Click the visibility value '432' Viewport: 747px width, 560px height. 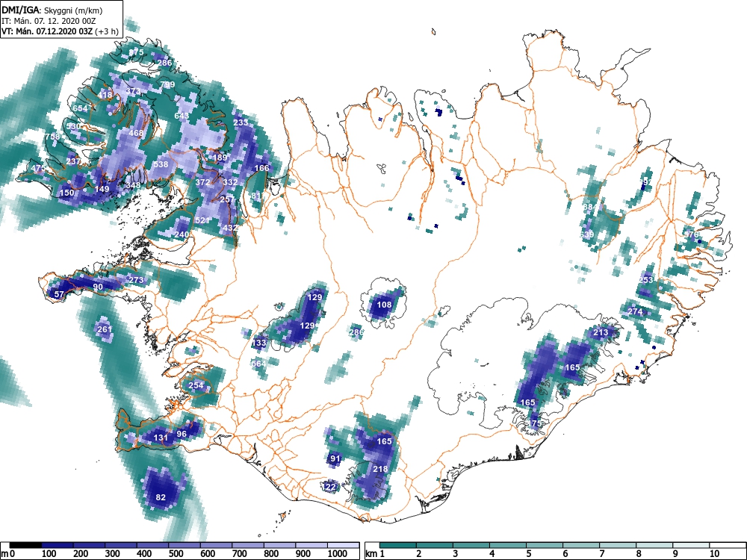point(230,228)
